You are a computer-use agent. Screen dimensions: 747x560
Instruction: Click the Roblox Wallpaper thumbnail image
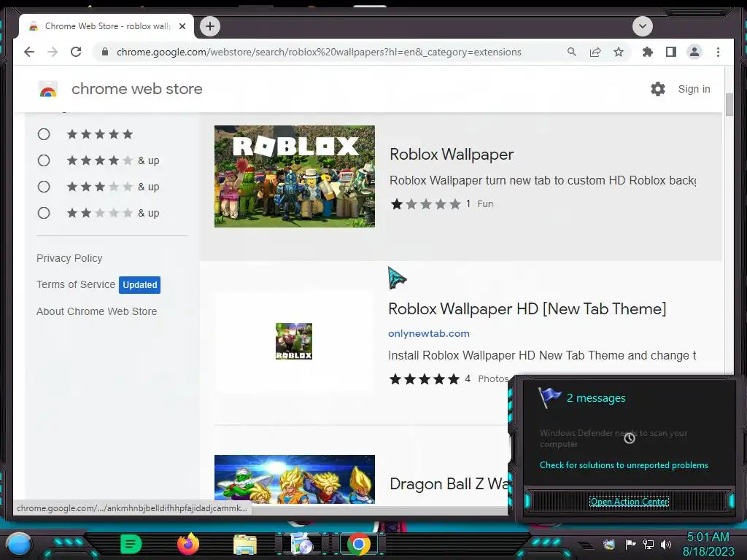(295, 176)
